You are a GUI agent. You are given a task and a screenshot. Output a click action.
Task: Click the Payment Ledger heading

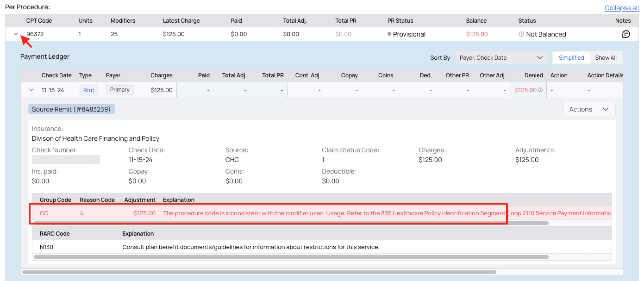tap(45, 56)
